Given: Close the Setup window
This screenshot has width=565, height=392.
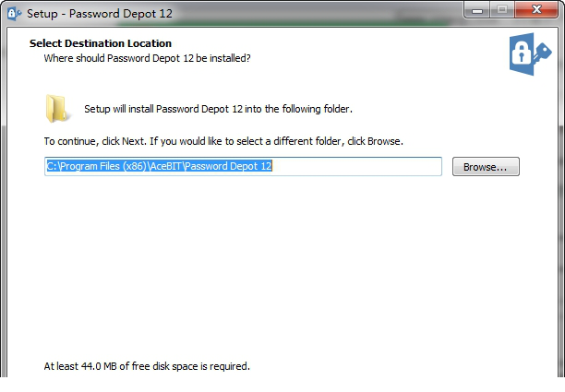Looking at the screenshot, I should pyautogui.click(x=536, y=10).
